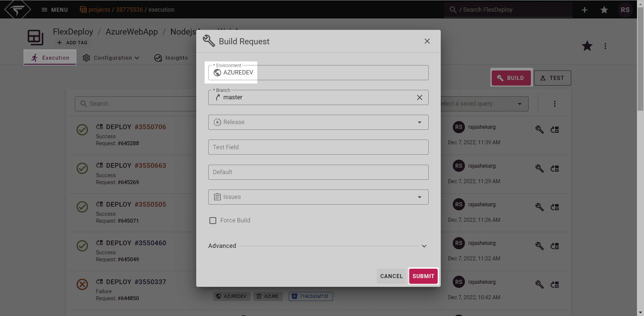Switch to the Execution tab
644x316 pixels.
coord(50,58)
